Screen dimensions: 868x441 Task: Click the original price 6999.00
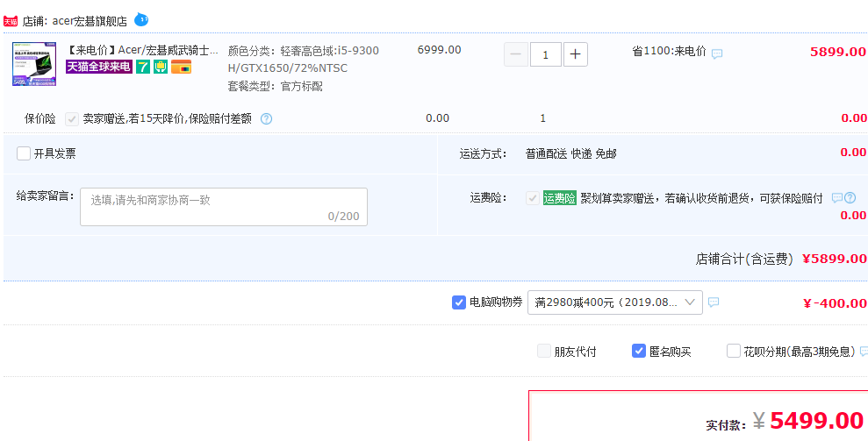click(439, 50)
